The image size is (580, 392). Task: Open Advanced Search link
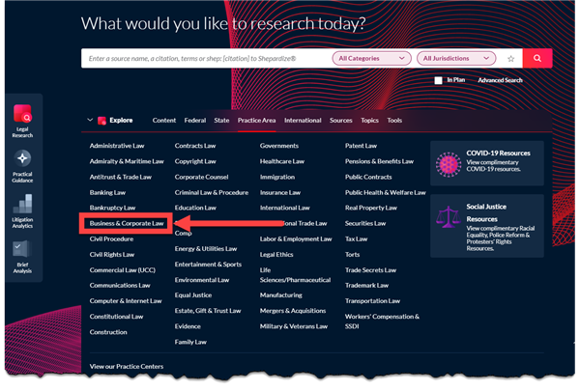coord(500,80)
